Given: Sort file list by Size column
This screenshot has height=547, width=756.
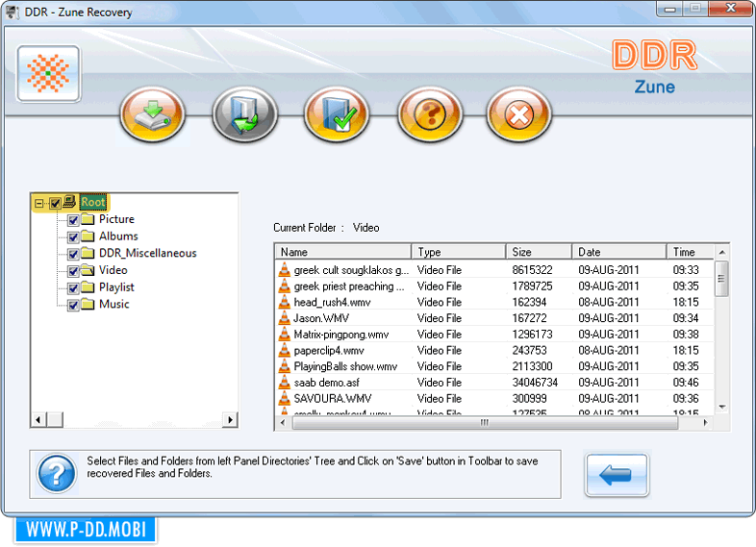Looking at the screenshot, I should coord(539,252).
